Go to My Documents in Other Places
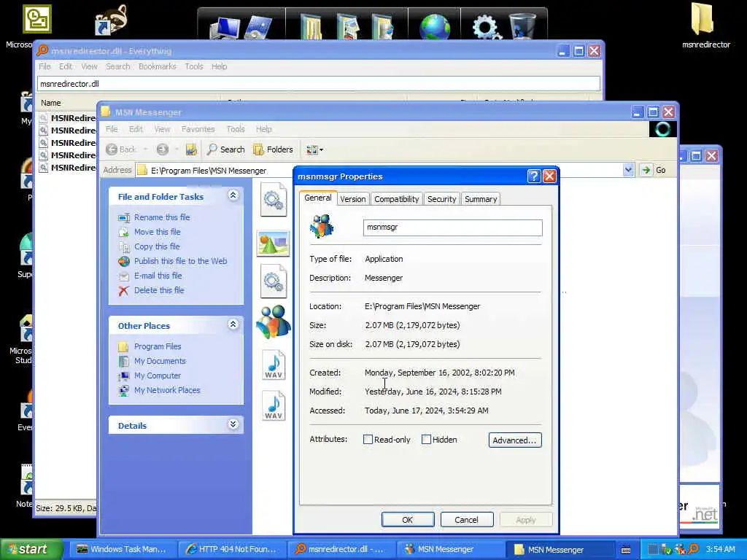The image size is (747, 560). [160, 361]
